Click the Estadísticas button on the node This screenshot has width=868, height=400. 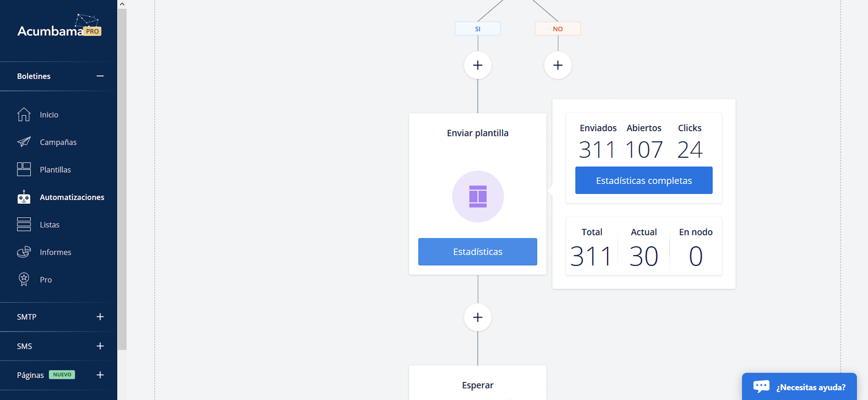click(478, 252)
